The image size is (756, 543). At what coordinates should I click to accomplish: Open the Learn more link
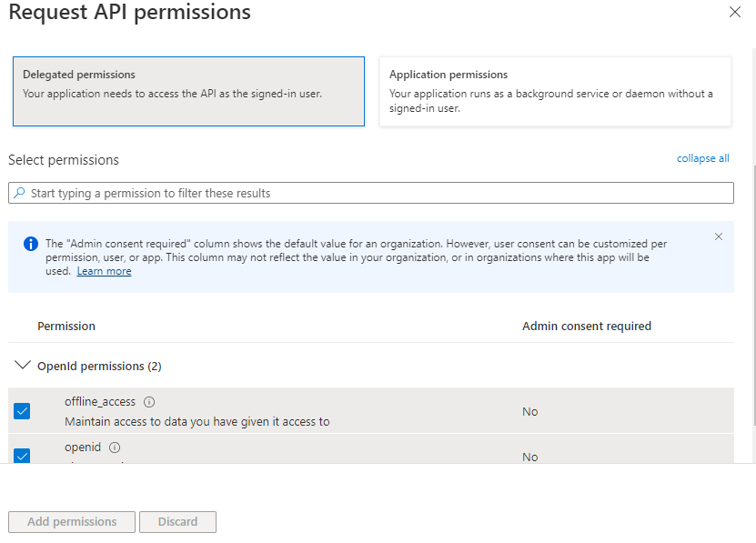click(104, 271)
